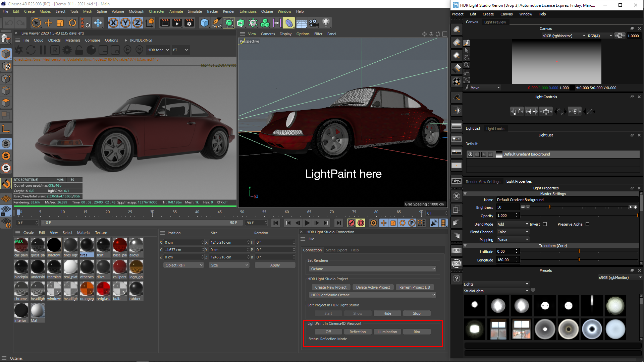Screen dimensions: 644x362
Task: Toggle Z axis lock
Action: click(x=138, y=23)
